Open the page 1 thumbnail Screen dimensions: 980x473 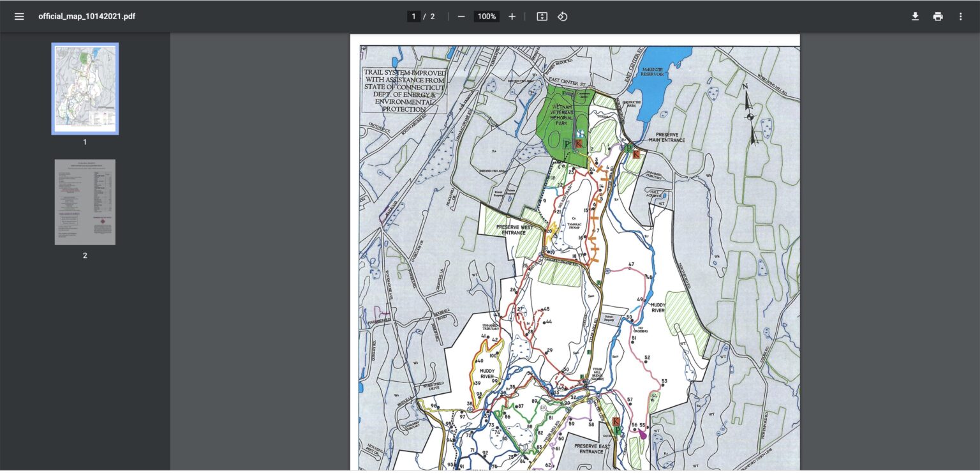(85, 89)
